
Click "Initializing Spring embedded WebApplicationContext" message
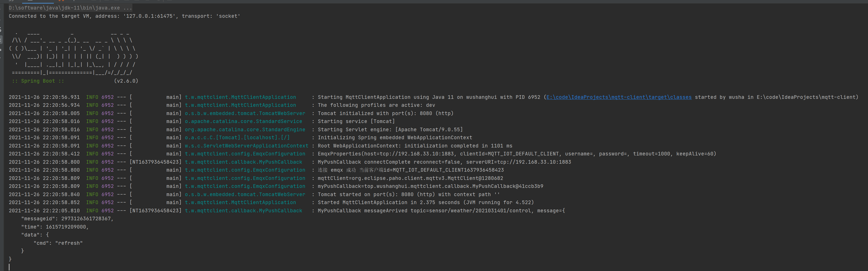[x=395, y=138]
